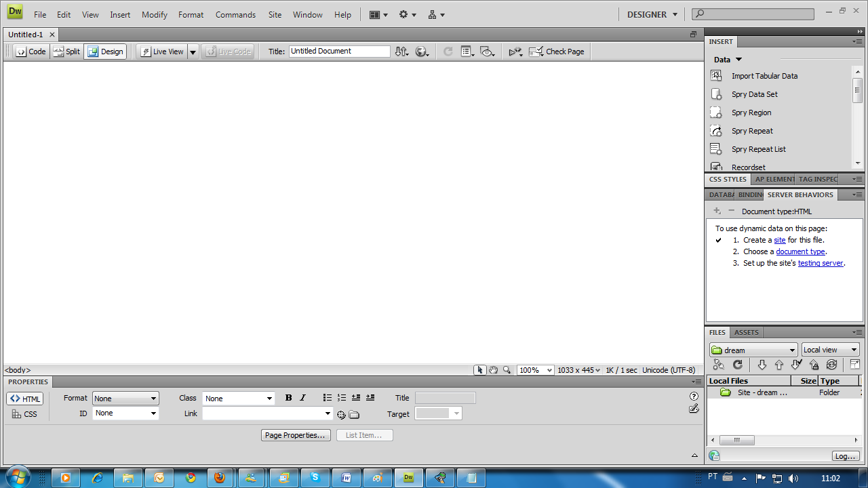Open the Site menu

click(x=275, y=14)
